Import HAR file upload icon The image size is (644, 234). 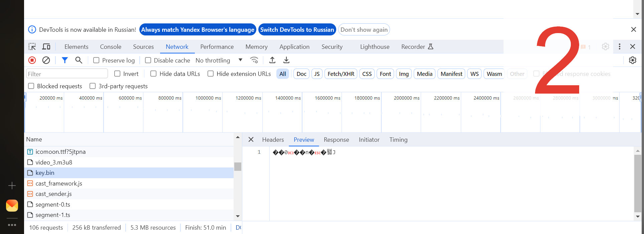tap(272, 60)
